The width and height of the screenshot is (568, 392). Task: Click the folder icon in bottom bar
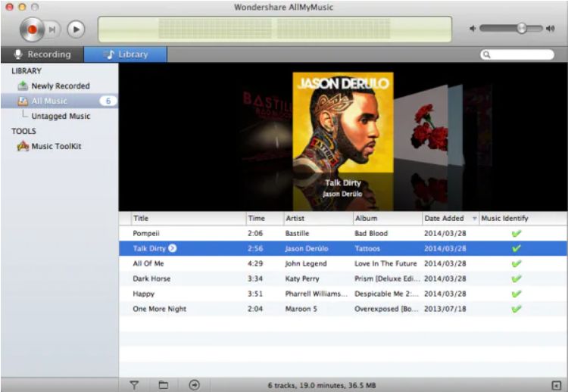[164, 385]
